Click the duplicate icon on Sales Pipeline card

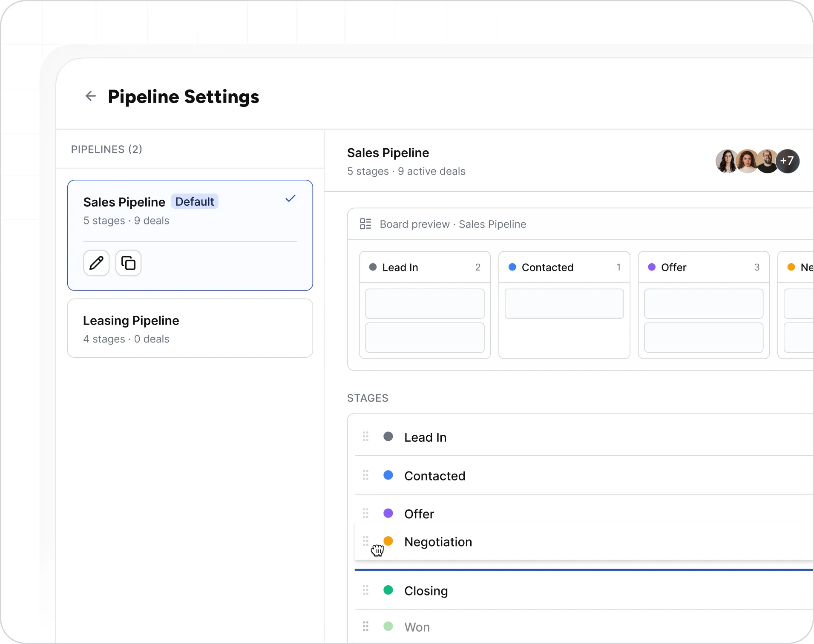point(128,263)
